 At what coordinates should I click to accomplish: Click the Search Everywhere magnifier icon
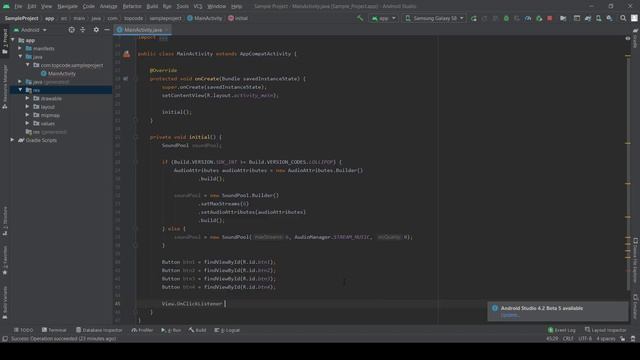point(623,18)
